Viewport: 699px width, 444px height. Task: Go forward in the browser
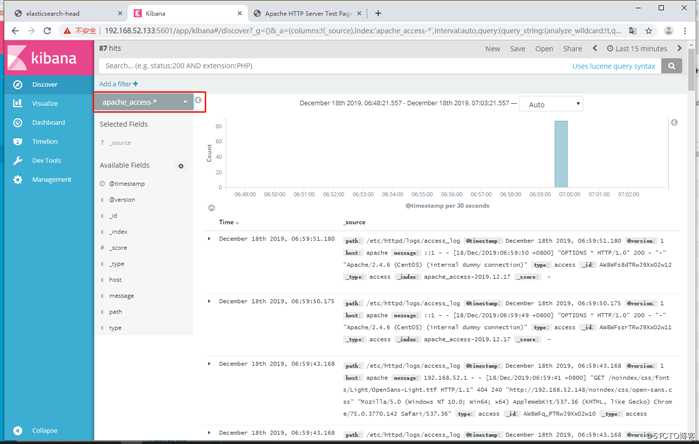tap(31, 31)
